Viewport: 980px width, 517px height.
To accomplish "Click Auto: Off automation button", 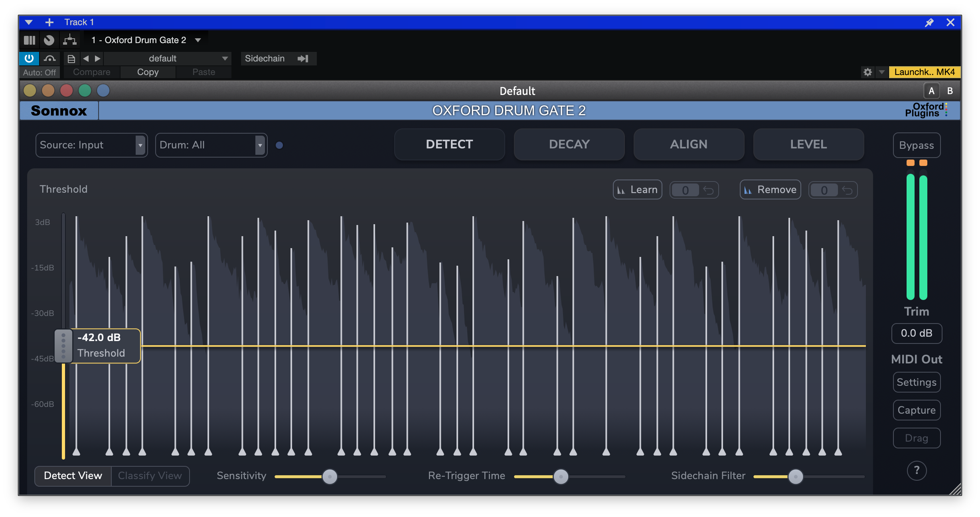I will point(40,72).
